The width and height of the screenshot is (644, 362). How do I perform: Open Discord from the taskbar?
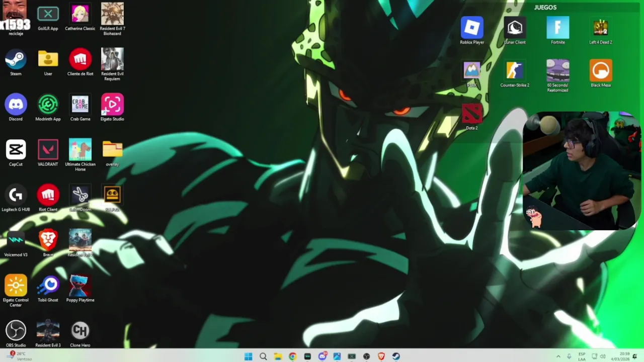pos(322,356)
